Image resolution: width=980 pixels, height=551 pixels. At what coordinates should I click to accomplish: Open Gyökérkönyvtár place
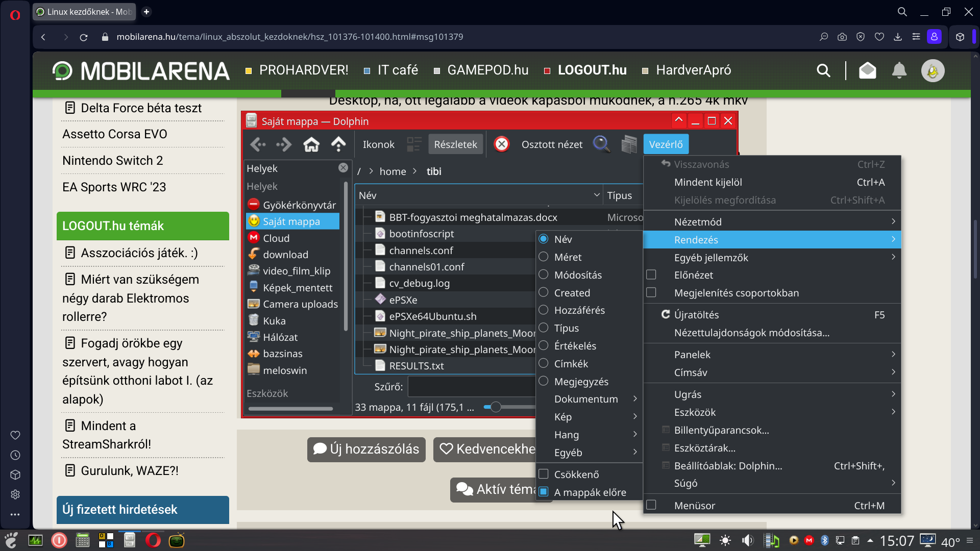pyautogui.click(x=292, y=205)
